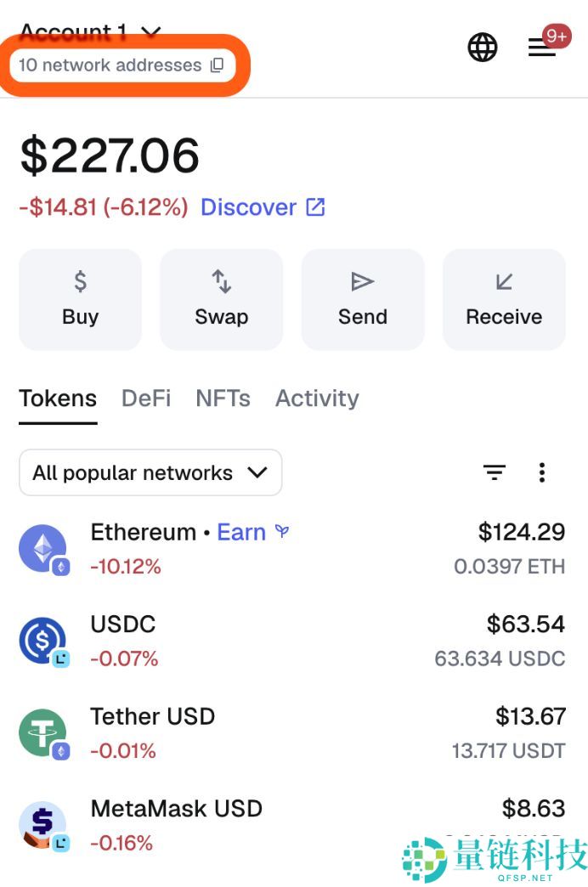
Task: Open the network globe icon
Action: (x=482, y=48)
